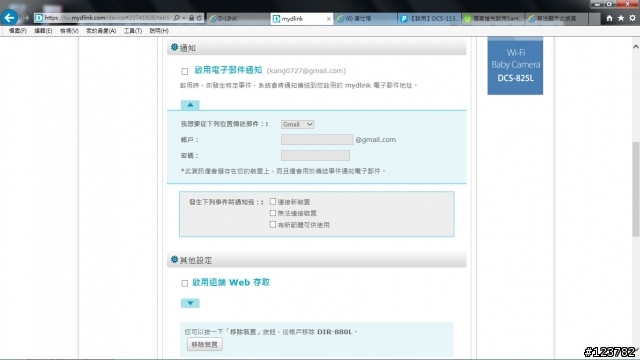Enable the 啟用遠端 Web 存取 checkbox

(x=184, y=283)
